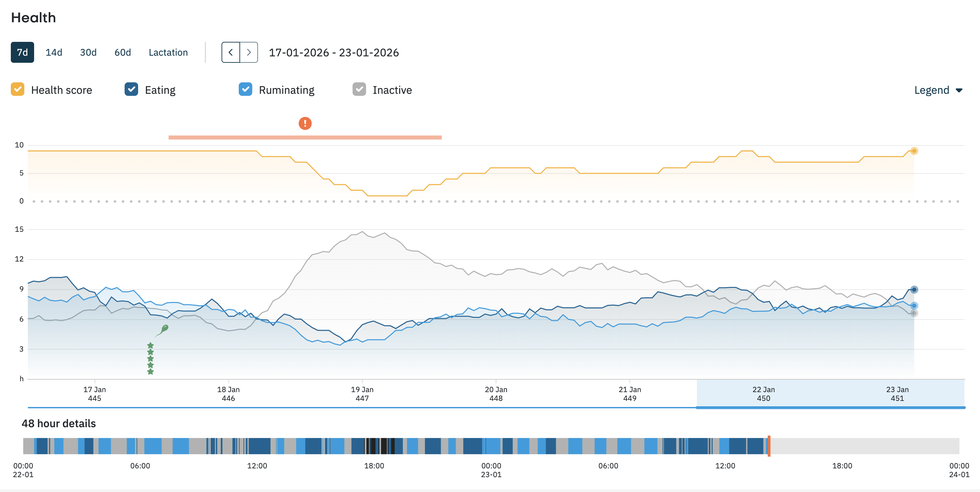Click the orange health score endpoint dot

point(914,151)
